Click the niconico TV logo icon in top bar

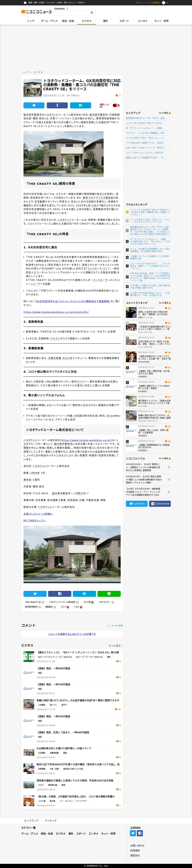[25, 2]
